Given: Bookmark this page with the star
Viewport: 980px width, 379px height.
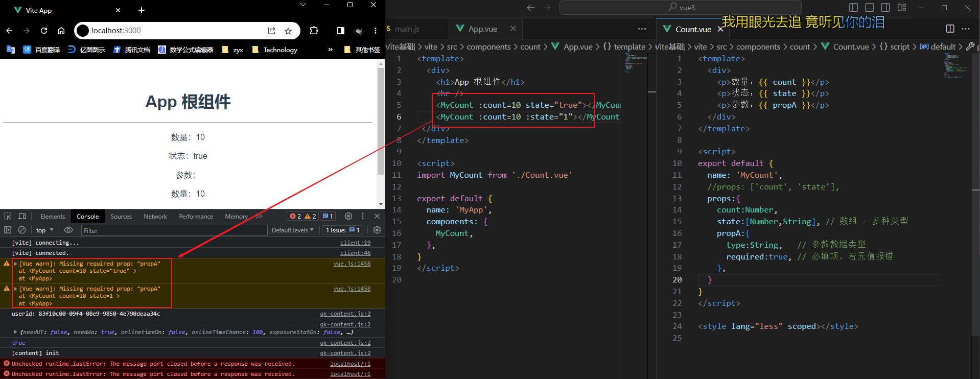Looking at the screenshot, I should coord(288,31).
